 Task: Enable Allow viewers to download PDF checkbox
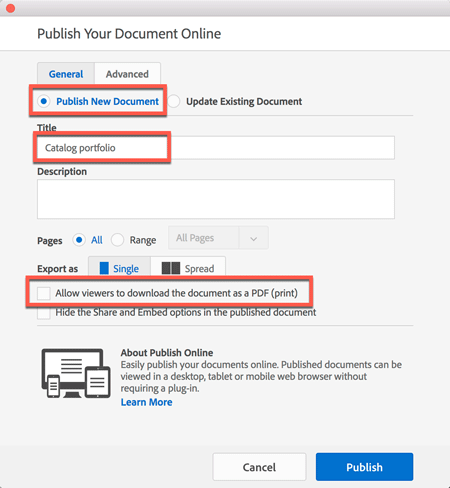(44, 293)
